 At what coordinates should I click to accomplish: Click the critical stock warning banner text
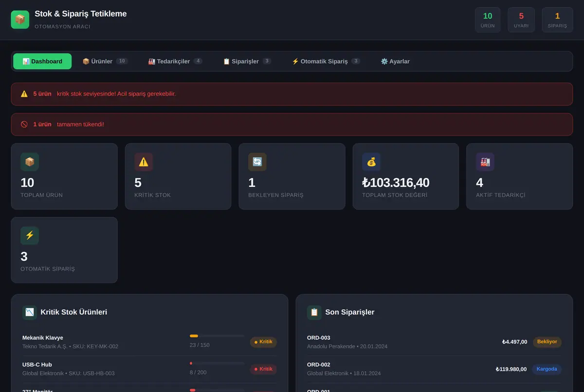116,94
